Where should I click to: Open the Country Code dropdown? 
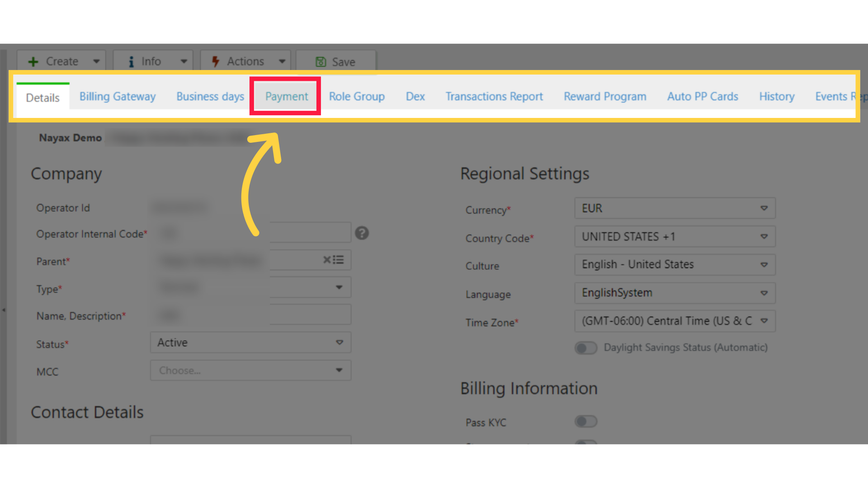tap(675, 237)
